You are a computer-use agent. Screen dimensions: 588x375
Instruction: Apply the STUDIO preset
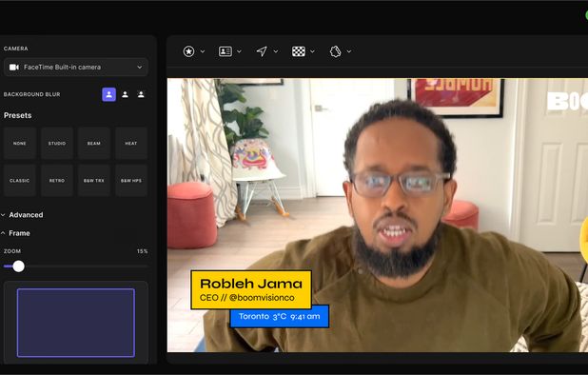pyautogui.click(x=57, y=144)
